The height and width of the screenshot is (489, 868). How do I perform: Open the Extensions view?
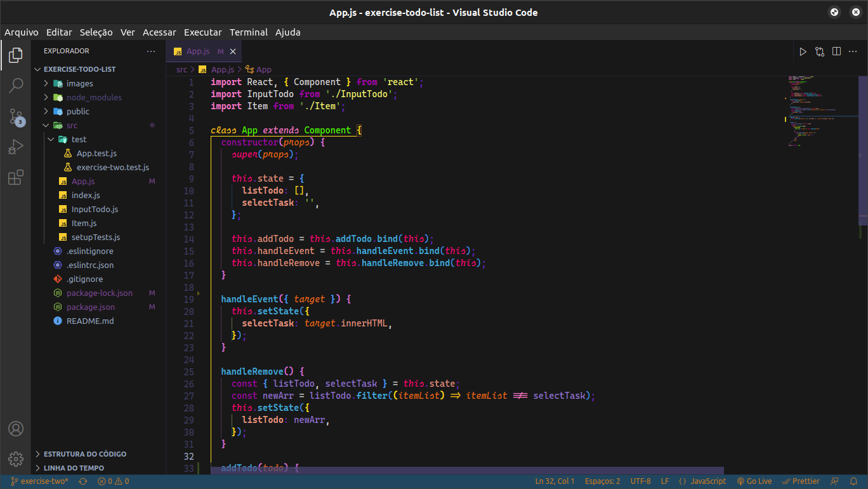tap(16, 177)
